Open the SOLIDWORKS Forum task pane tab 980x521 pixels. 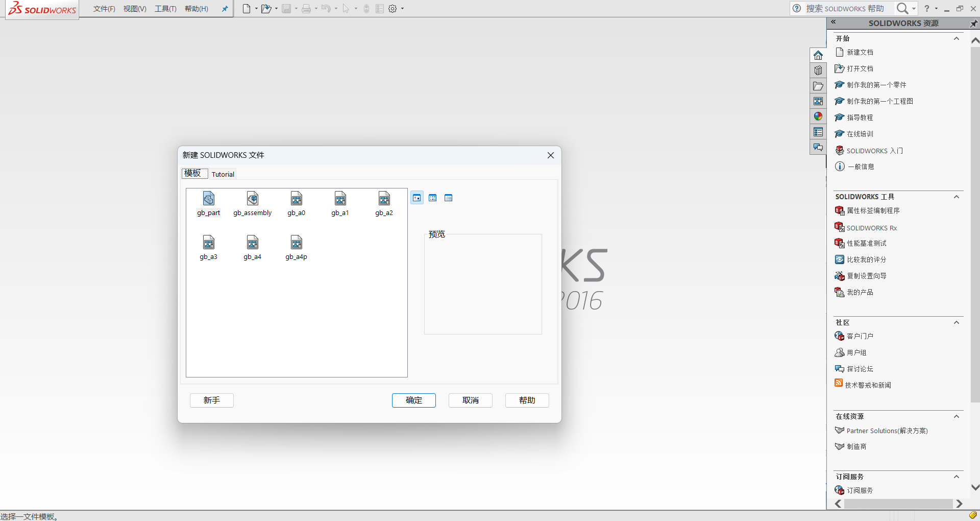818,147
